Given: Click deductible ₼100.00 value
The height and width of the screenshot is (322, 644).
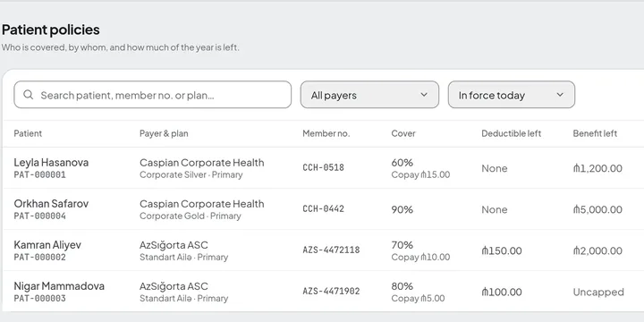Looking at the screenshot, I should pyautogui.click(x=502, y=292).
